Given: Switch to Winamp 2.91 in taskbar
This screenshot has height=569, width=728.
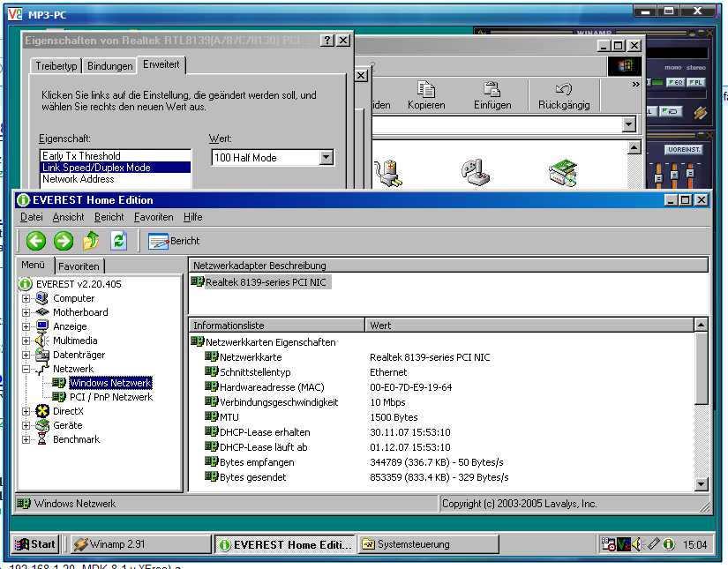Looking at the screenshot, I should [x=140, y=544].
